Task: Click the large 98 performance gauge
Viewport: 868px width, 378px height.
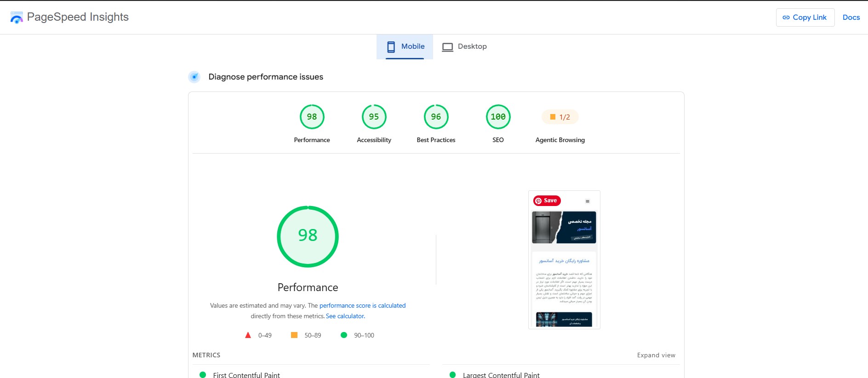Action: pyautogui.click(x=308, y=236)
